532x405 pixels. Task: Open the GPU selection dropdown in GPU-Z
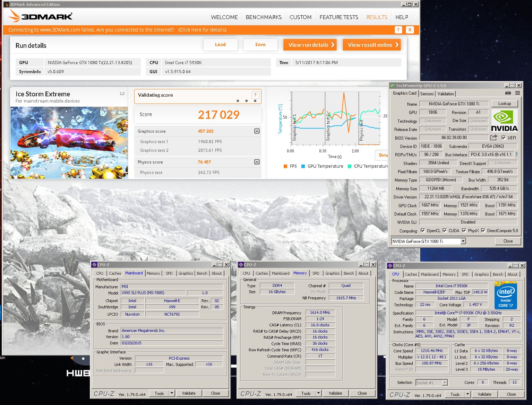pos(463,241)
